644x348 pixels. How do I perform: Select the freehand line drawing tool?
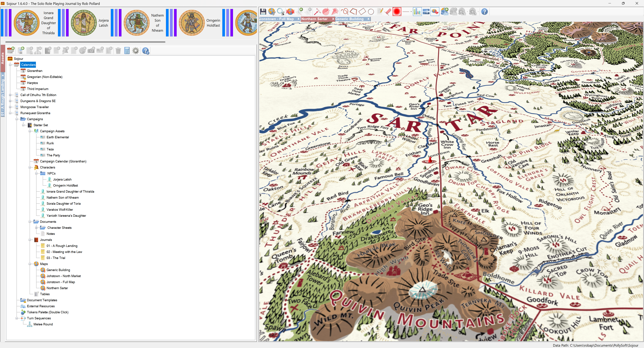point(345,12)
